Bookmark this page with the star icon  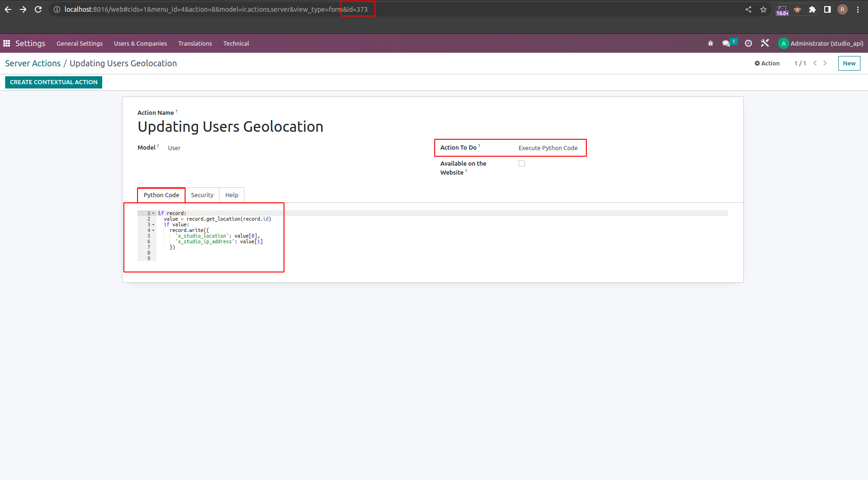763,9
